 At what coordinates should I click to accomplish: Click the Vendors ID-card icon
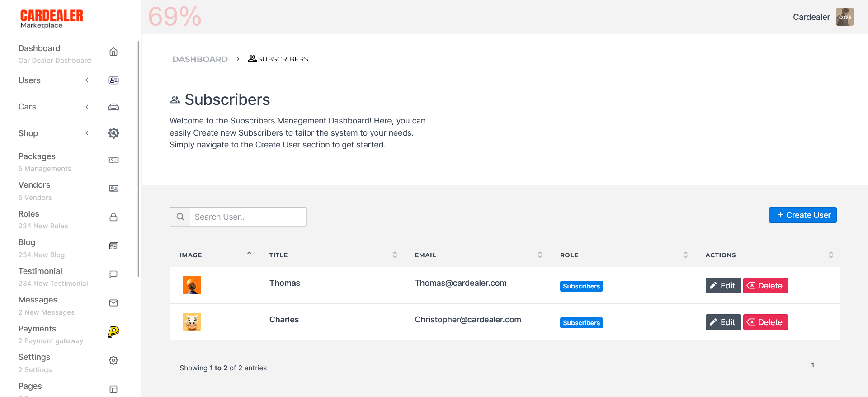point(113,188)
